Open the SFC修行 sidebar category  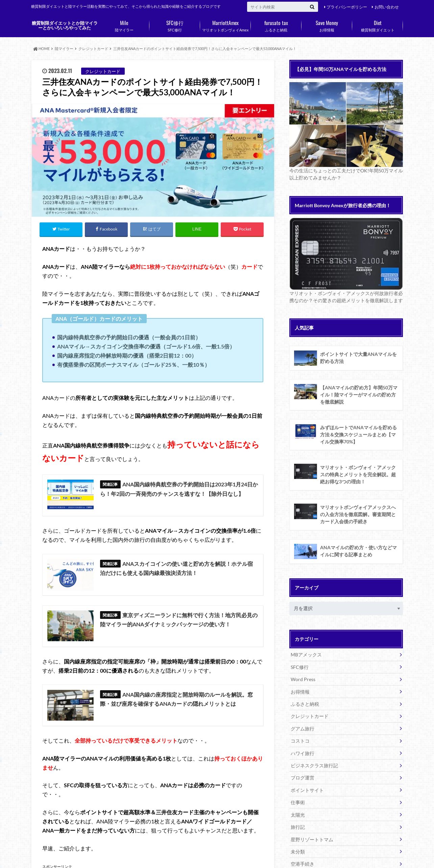click(x=346, y=667)
